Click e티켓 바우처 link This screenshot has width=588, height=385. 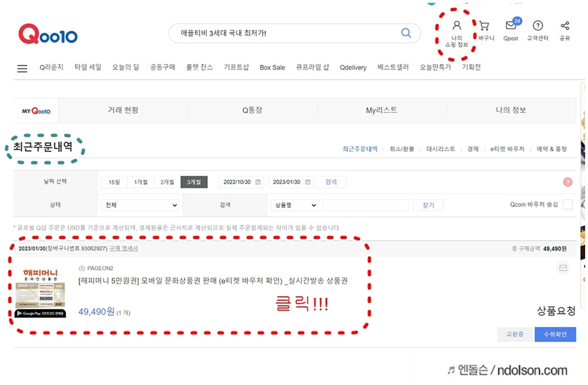507,149
